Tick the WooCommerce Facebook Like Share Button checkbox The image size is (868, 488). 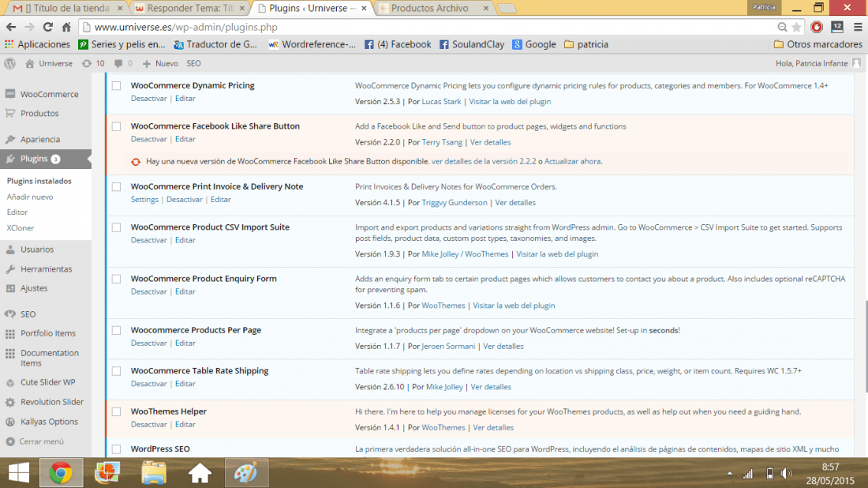tap(116, 126)
